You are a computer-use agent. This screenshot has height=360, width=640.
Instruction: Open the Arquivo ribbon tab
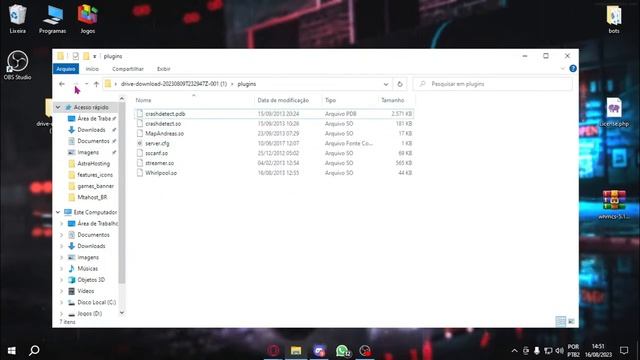pos(66,69)
